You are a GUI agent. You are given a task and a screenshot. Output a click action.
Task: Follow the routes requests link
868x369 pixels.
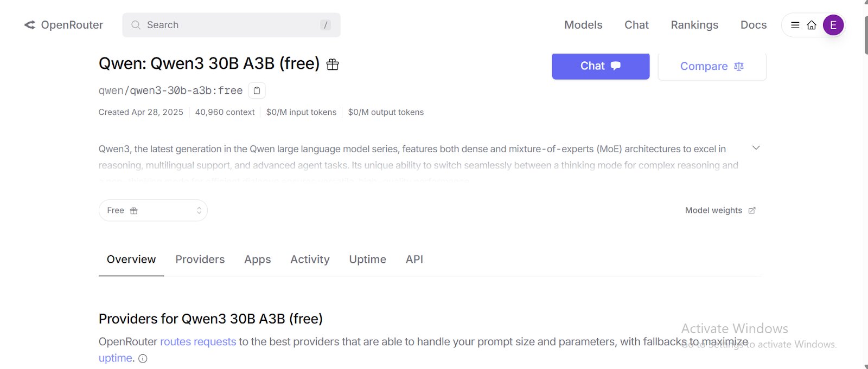click(x=198, y=342)
